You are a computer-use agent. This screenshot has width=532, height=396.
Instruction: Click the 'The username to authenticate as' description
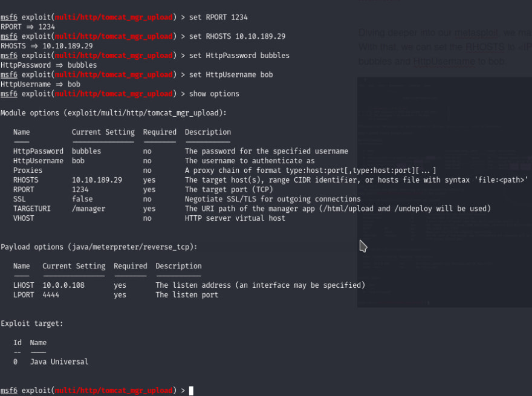pyautogui.click(x=250, y=161)
